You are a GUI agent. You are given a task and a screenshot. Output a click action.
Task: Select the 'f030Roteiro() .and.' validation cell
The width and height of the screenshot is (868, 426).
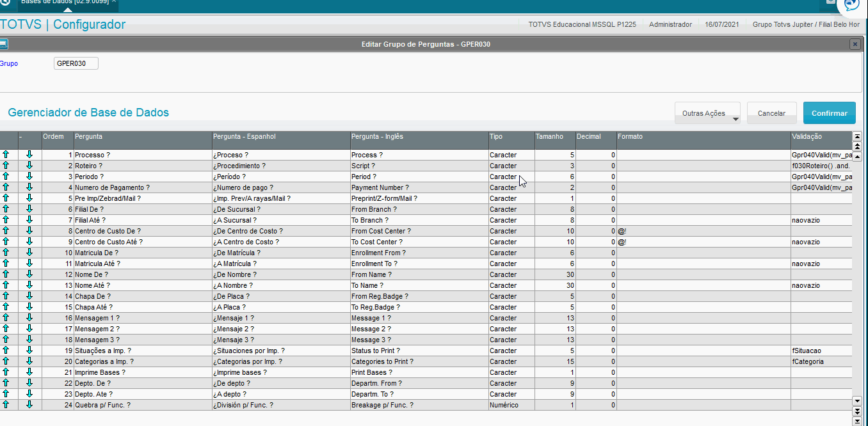(821, 166)
